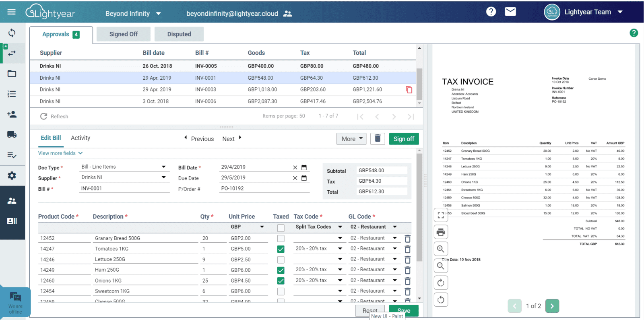
Task: Click the Bill # input field
Action: point(124,188)
